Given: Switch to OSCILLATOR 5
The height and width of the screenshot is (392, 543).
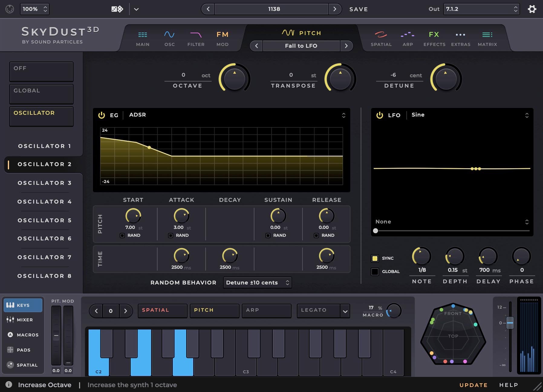Looking at the screenshot, I should (44, 220).
